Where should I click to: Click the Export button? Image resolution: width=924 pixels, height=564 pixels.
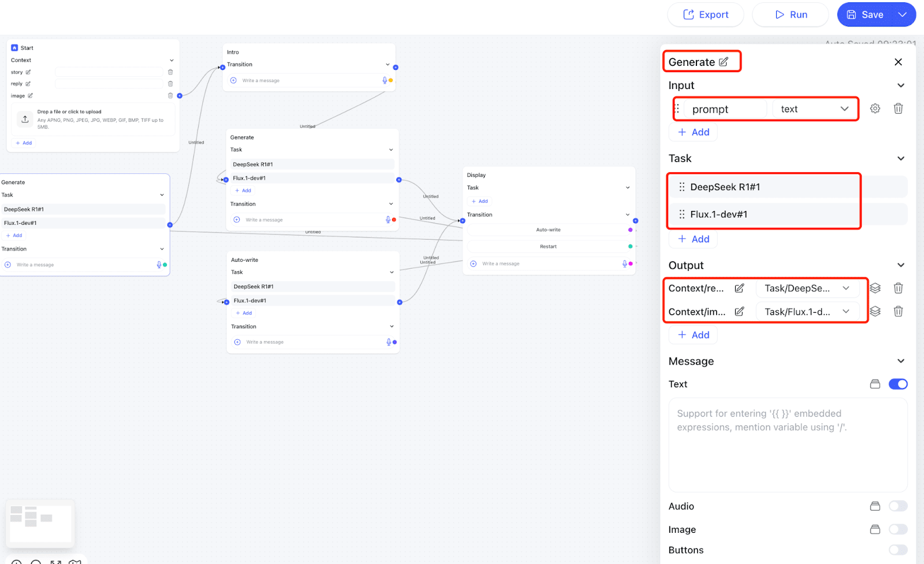[x=706, y=14]
